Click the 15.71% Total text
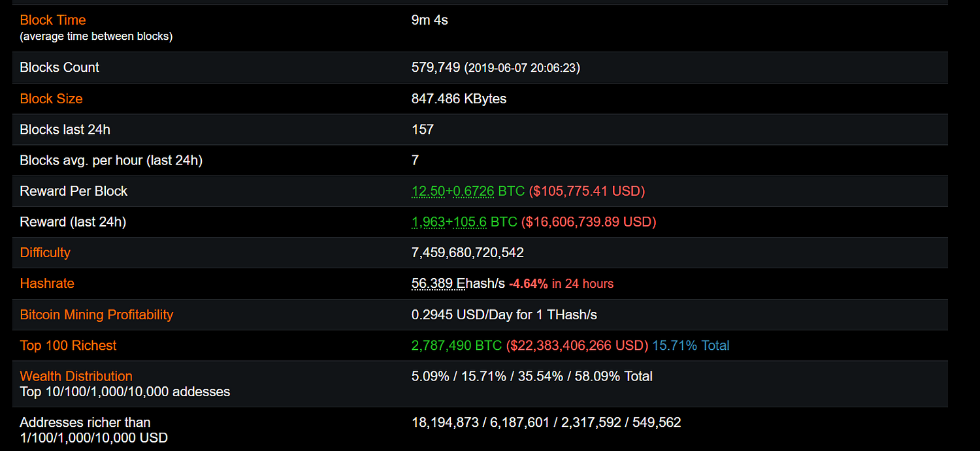Screen dimensions: 980x451 click(x=691, y=345)
